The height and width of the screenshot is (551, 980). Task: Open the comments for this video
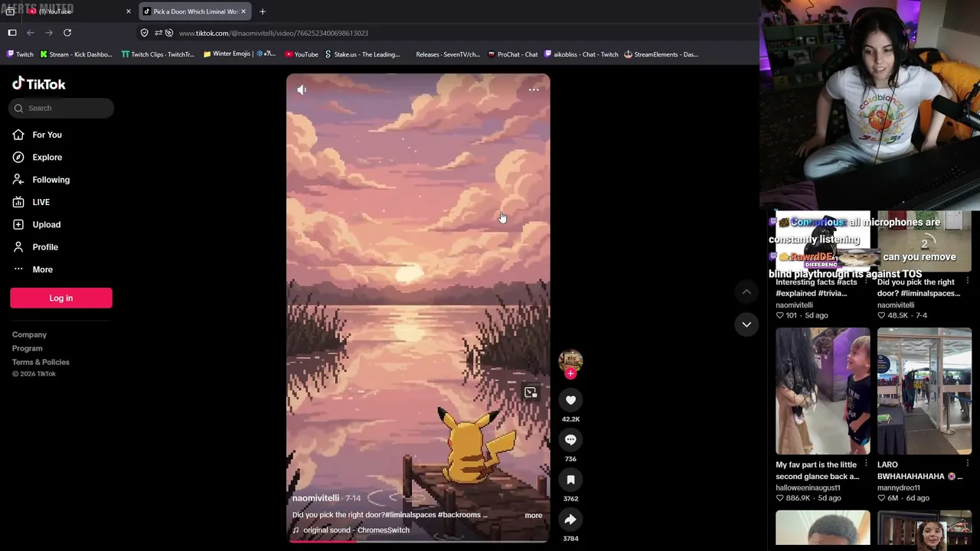tap(570, 440)
